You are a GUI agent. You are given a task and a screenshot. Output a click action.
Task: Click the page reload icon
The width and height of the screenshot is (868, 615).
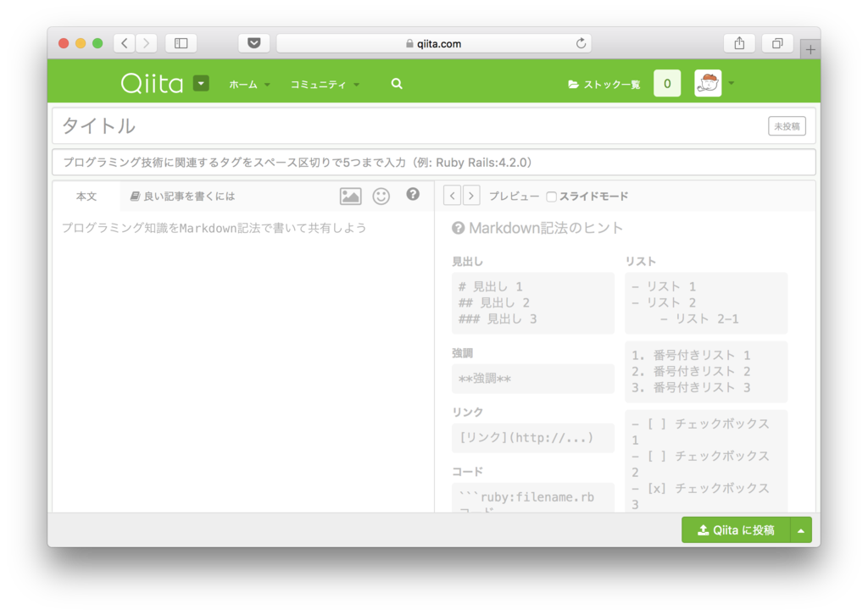(580, 43)
